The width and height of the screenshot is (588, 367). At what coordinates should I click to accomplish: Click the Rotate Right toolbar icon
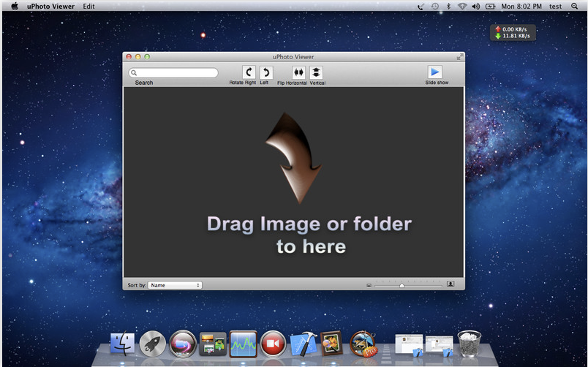pyautogui.click(x=248, y=72)
